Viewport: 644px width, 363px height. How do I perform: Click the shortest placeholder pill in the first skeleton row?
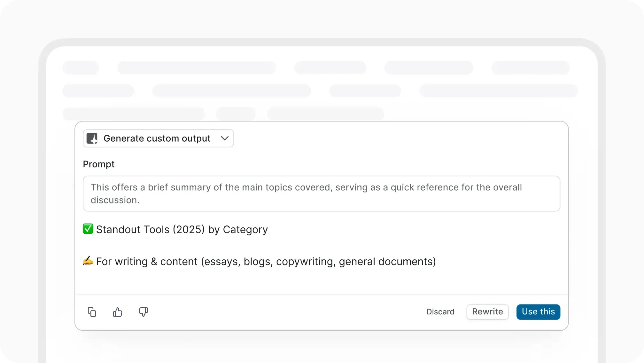click(81, 68)
